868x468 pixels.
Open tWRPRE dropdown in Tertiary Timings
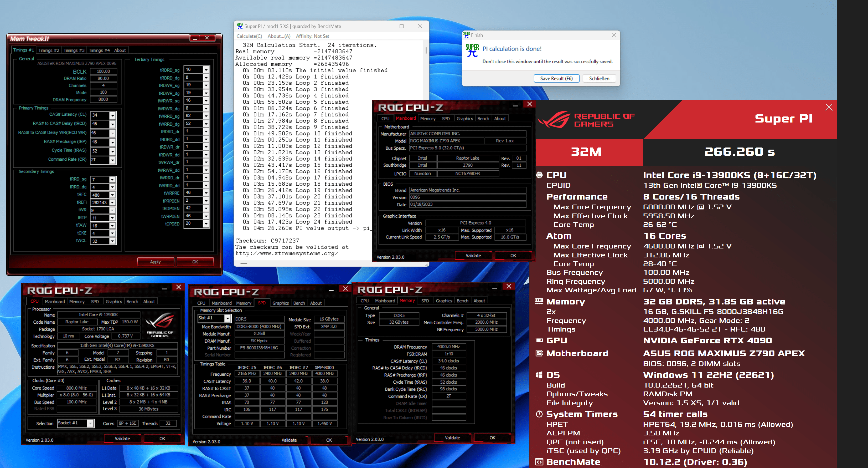(x=206, y=193)
